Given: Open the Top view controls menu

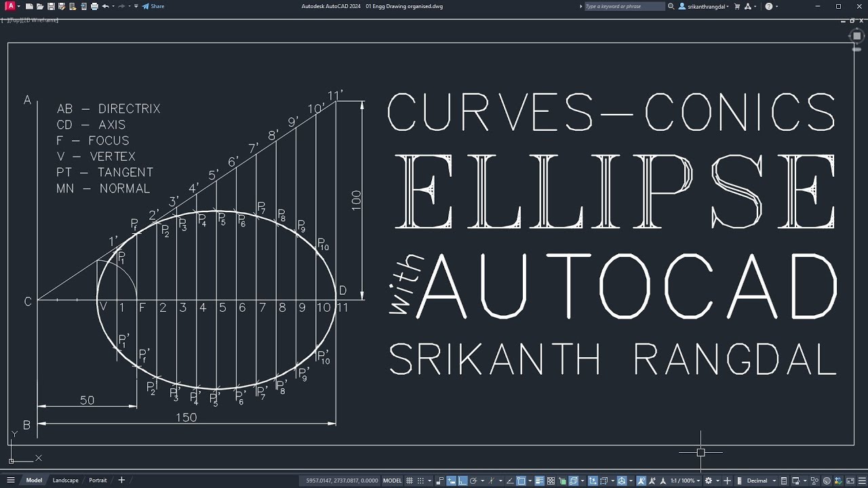Looking at the screenshot, I should 16,20.
